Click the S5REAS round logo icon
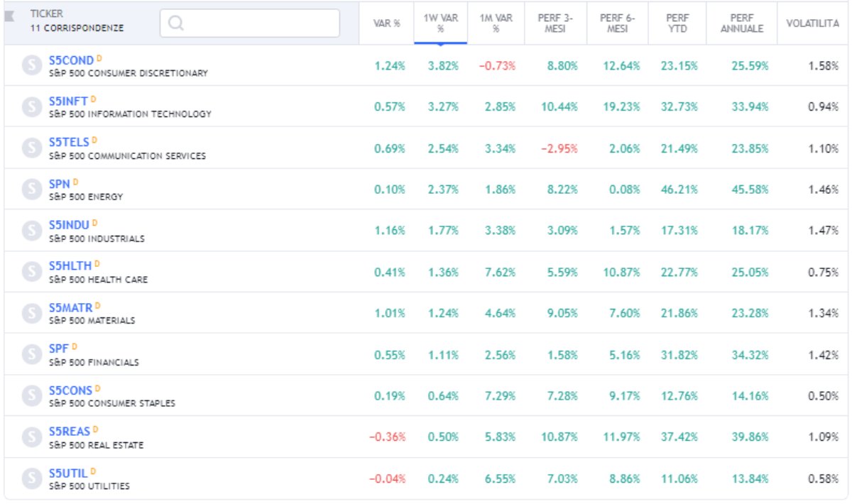The height and width of the screenshot is (504, 852). [31, 437]
